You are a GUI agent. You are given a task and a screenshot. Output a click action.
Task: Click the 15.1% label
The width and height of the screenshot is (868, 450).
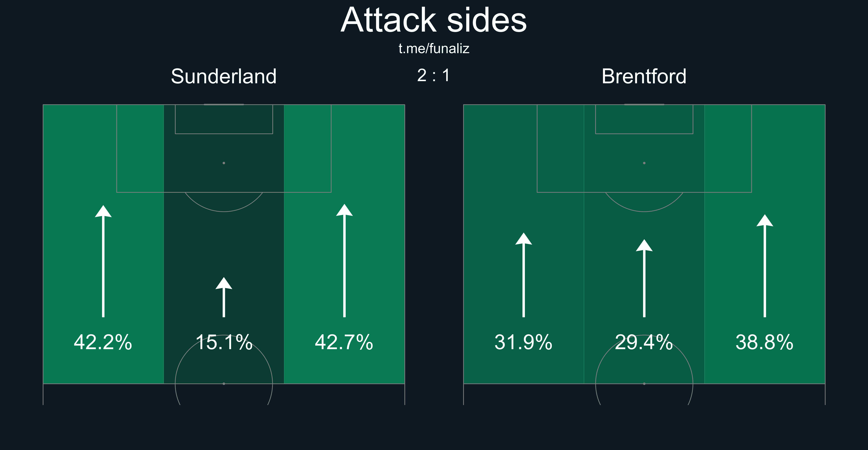pos(224,342)
